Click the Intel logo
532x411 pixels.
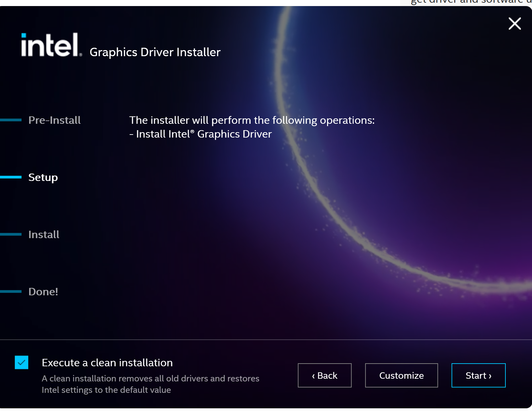51,45
